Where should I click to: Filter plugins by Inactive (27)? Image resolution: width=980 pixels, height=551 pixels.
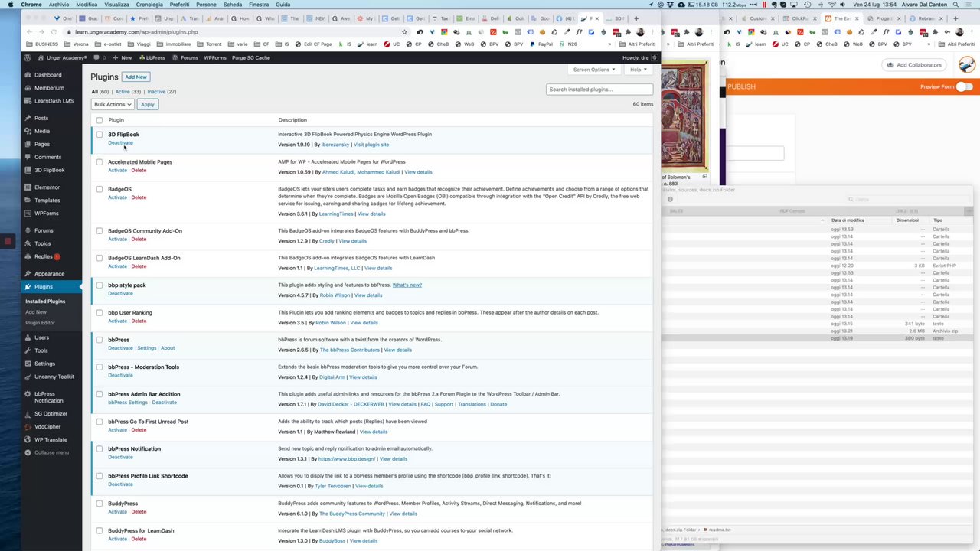162,92
